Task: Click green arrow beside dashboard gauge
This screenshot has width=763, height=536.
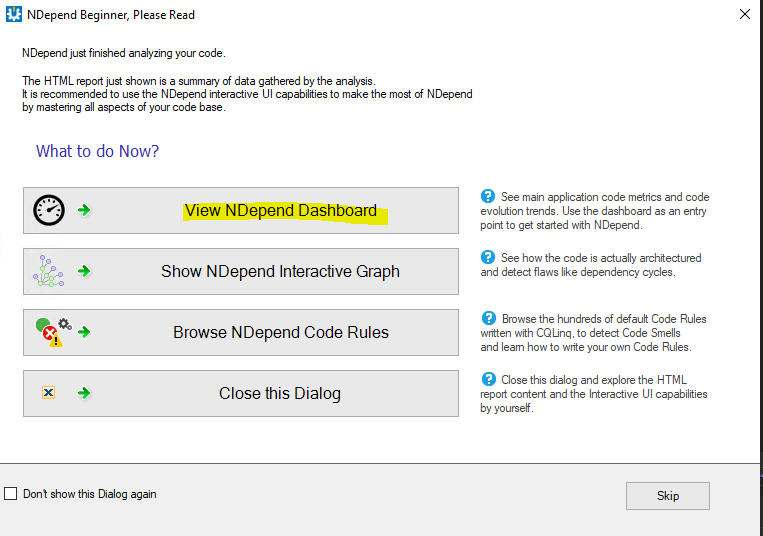Action: (x=84, y=210)
